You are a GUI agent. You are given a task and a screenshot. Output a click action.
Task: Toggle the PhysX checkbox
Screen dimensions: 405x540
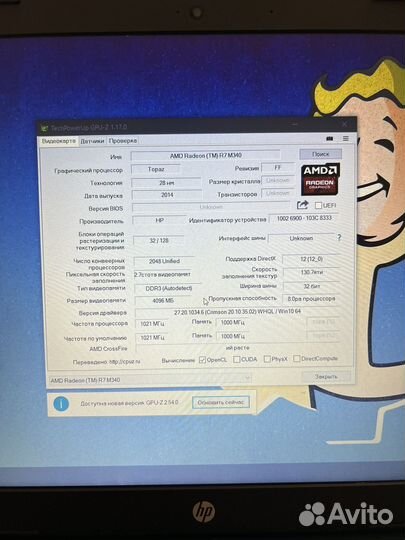coord(267,359)
